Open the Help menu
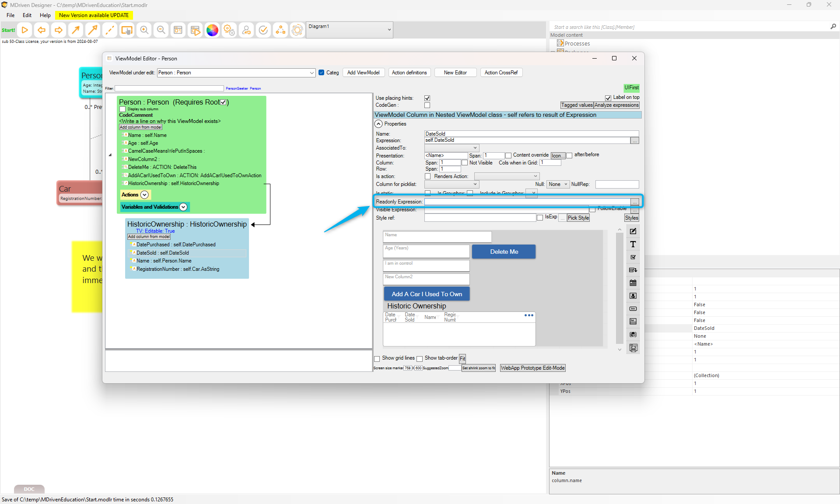840x504 pixels. 45,15
